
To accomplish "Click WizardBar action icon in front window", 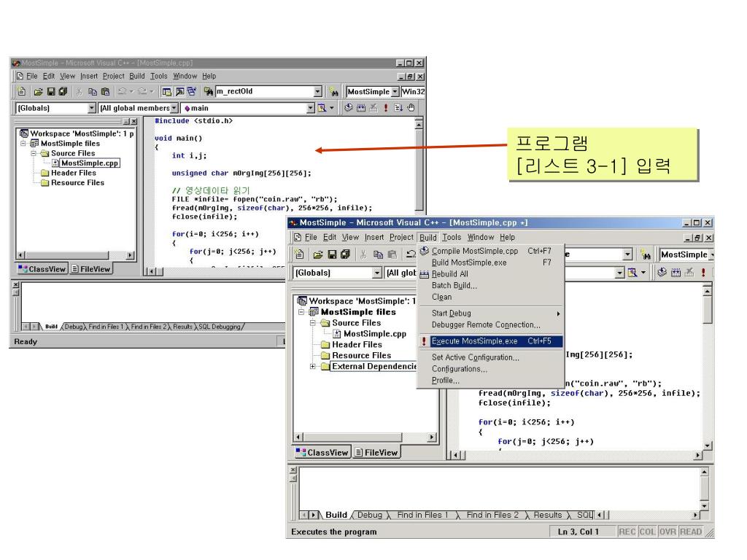I will [x=632, y=273].
